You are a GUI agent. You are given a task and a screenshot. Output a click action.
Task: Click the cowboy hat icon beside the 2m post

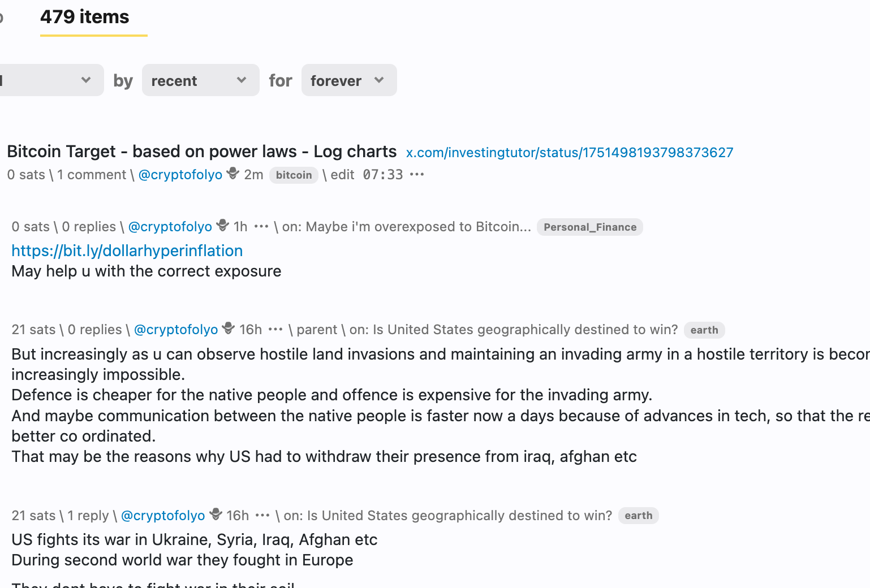(x=233, y=174)
